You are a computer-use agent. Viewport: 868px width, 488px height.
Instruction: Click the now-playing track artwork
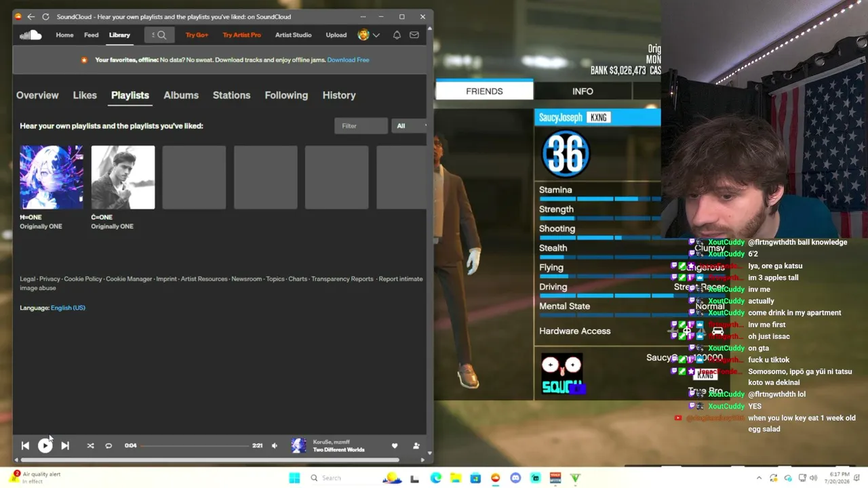[298, 445]
